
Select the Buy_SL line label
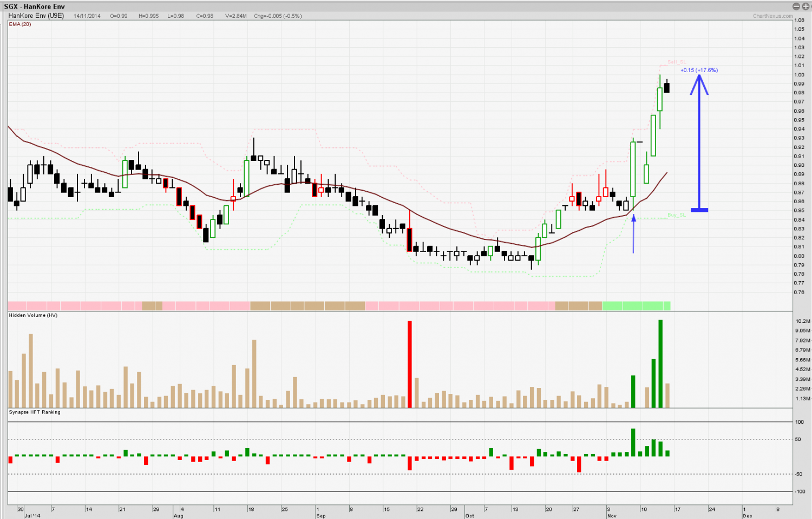pos(676,215)
